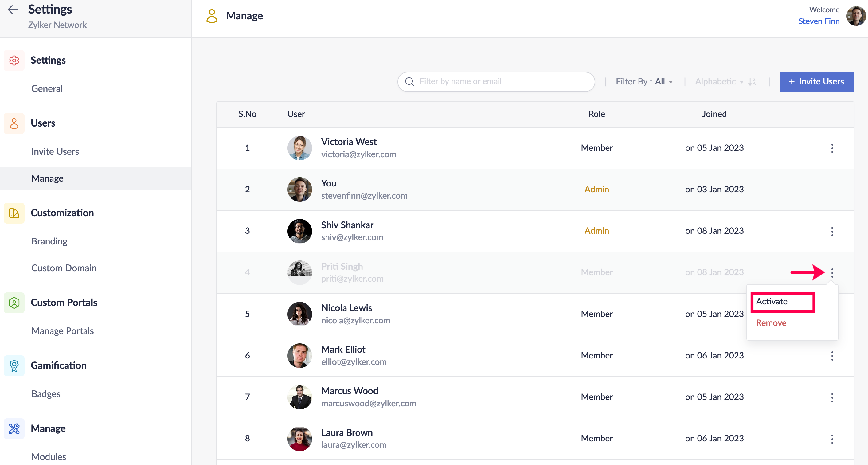
Task: Click the Manage tools icon in sidebar
Action: point(14,429)
